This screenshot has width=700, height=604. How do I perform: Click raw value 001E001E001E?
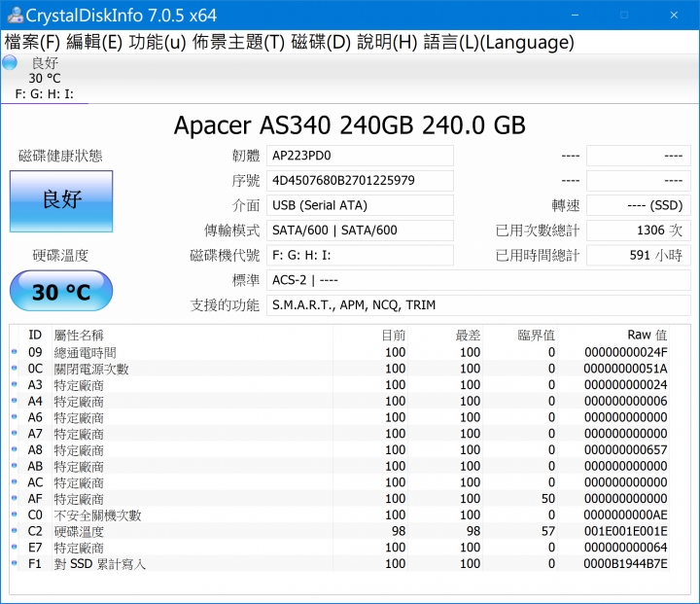(x=626, y=531)
